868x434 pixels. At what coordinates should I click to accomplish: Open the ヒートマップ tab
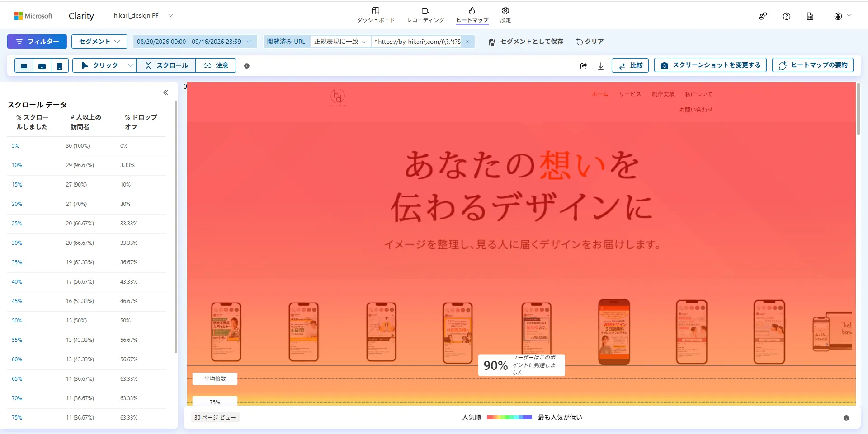[x=472, y=15]
